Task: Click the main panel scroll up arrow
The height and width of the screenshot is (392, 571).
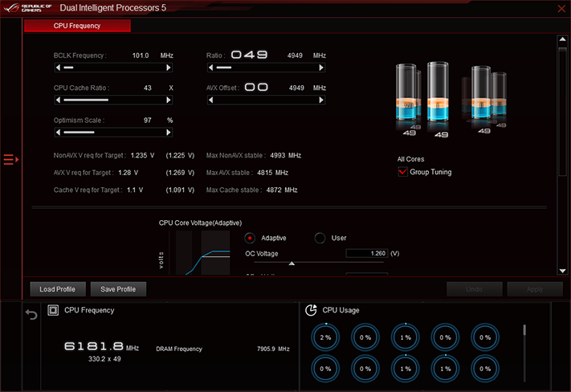Action: click(562, 39)
